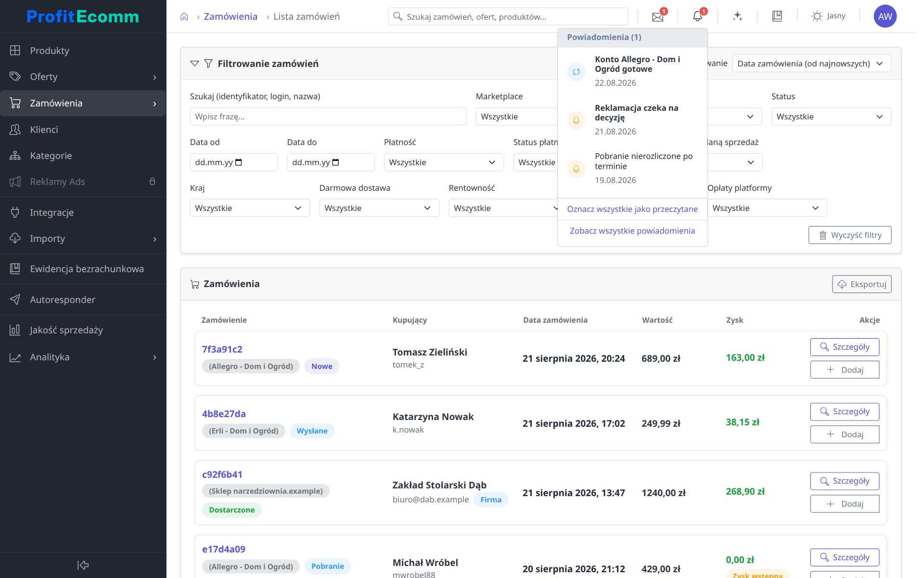Open Produkty in the sidebar
924x578 pixels.
83,51
